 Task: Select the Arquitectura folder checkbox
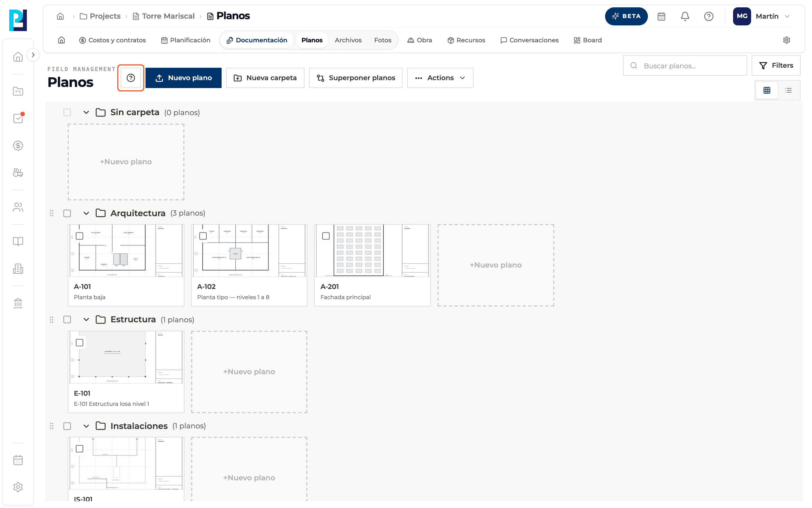[67, 213]
